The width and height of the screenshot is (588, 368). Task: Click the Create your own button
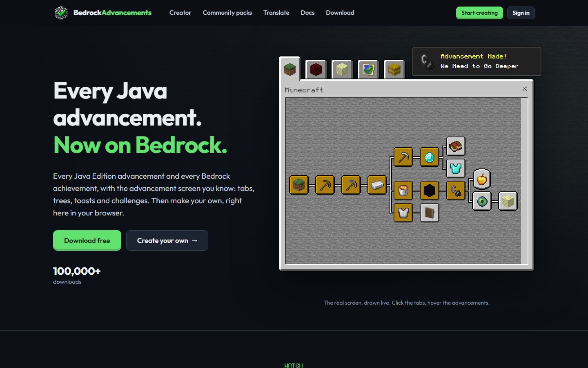tap(167, 240)
